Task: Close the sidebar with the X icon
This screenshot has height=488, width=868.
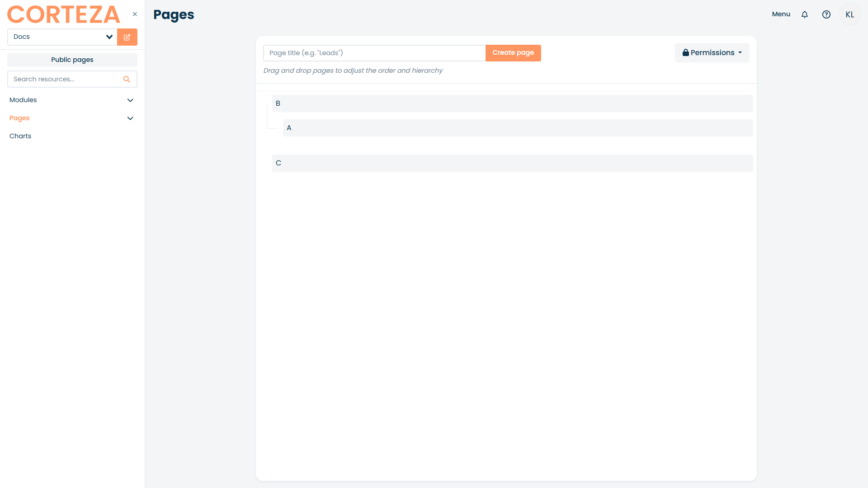Action: point(135,14)
